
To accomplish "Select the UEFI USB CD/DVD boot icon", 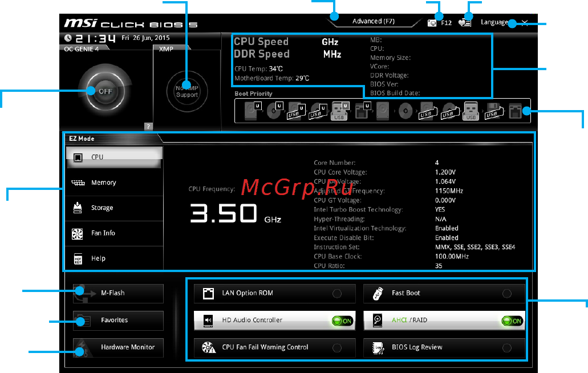I will (x=318, y=111).
